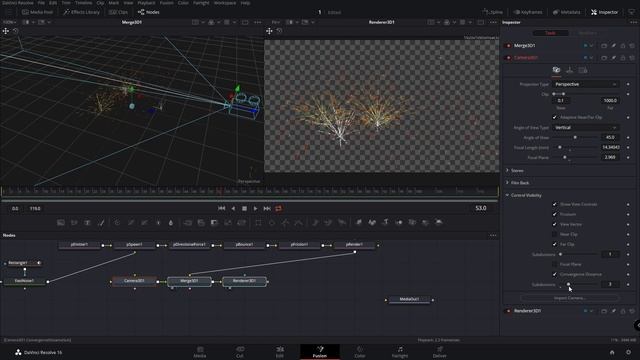Open Camera3D settings tab icon
The height and width of the screenshot is (360, 640).
point(583,70)
